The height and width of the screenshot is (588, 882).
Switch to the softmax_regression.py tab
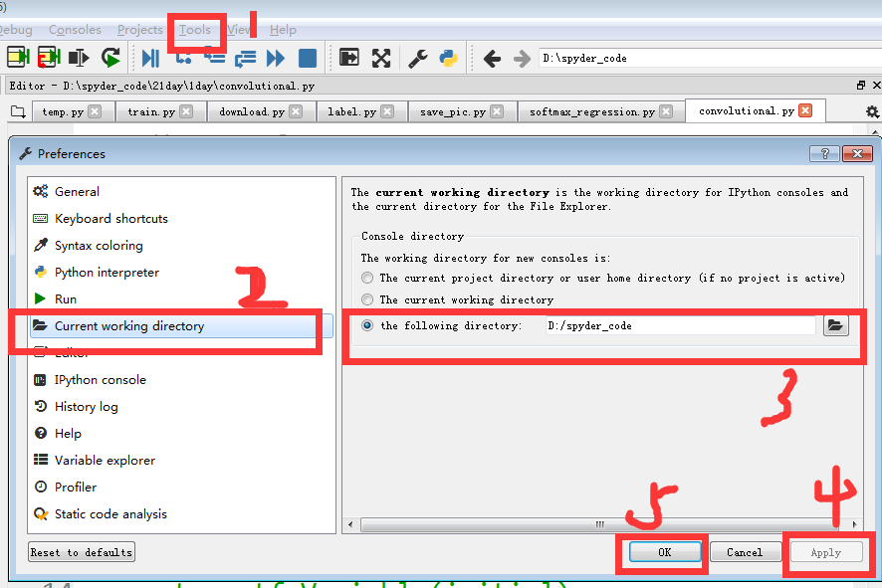(592, 111)
